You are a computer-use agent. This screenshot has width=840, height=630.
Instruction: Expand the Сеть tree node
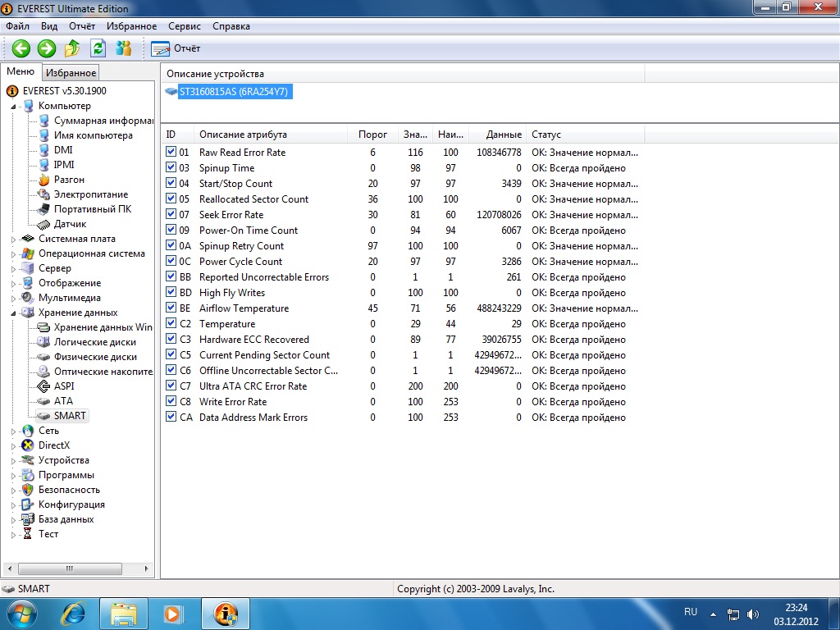coord(13,431)
